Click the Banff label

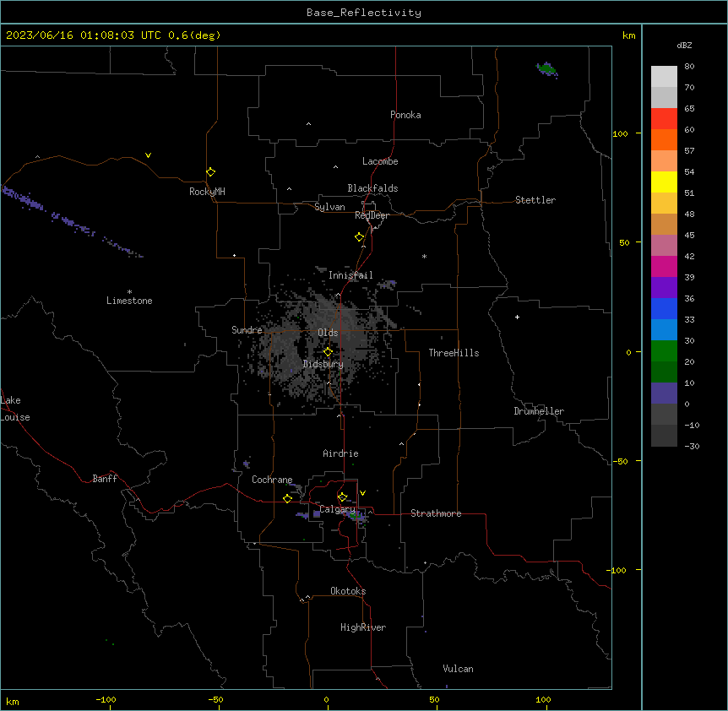pyautogui.click(x=105, y=479)
